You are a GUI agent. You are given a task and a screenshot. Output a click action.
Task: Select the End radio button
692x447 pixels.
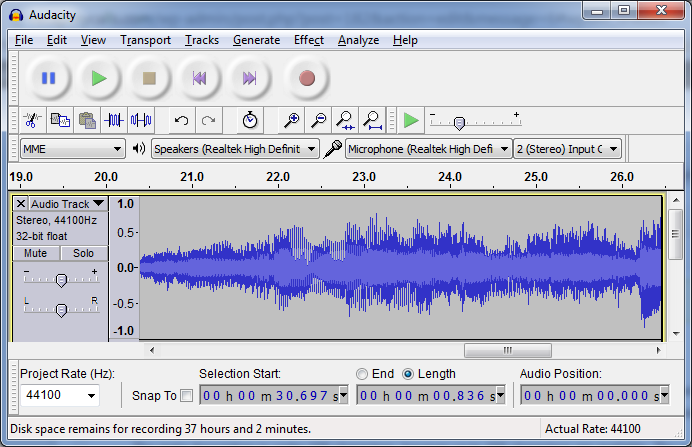pyautogui.click(x=362, y=374)
